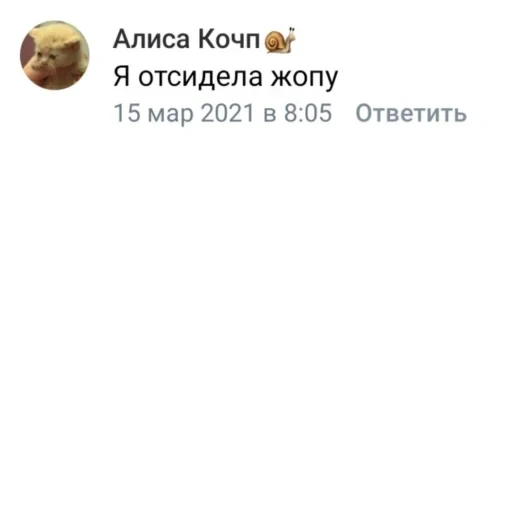Click the Ответить reply link

point(411,113)
